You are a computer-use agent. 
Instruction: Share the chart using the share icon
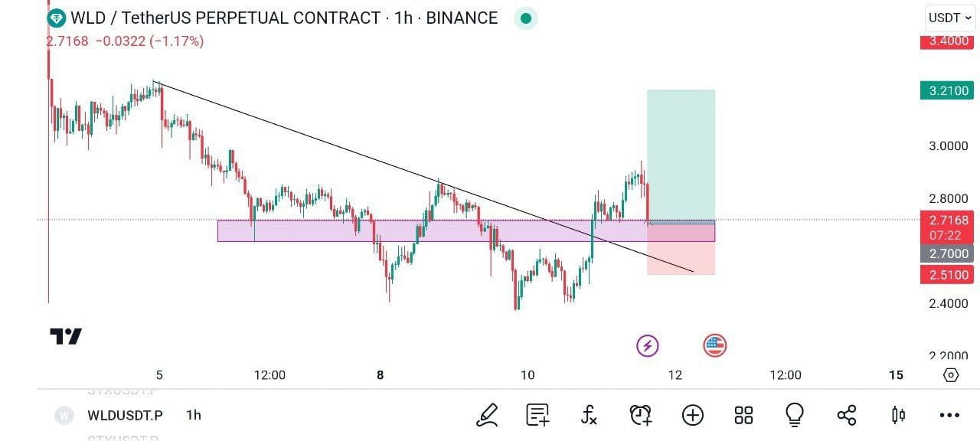846,415
